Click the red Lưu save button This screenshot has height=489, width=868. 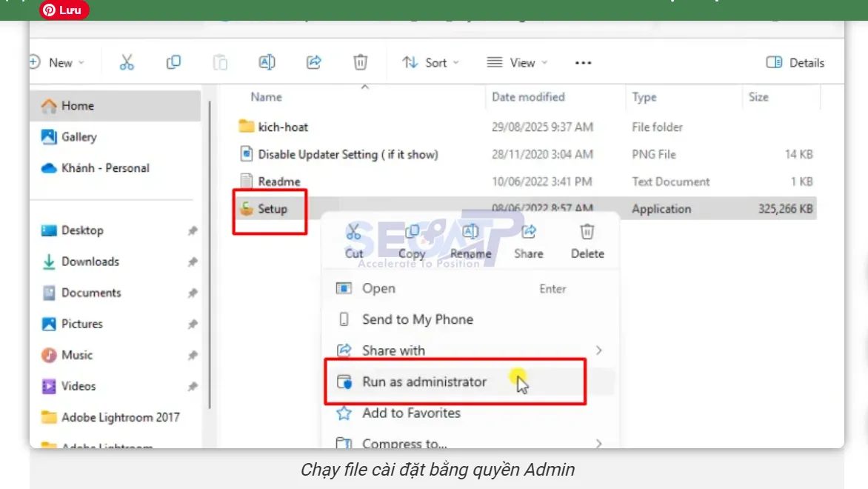[x=63, y=10]
